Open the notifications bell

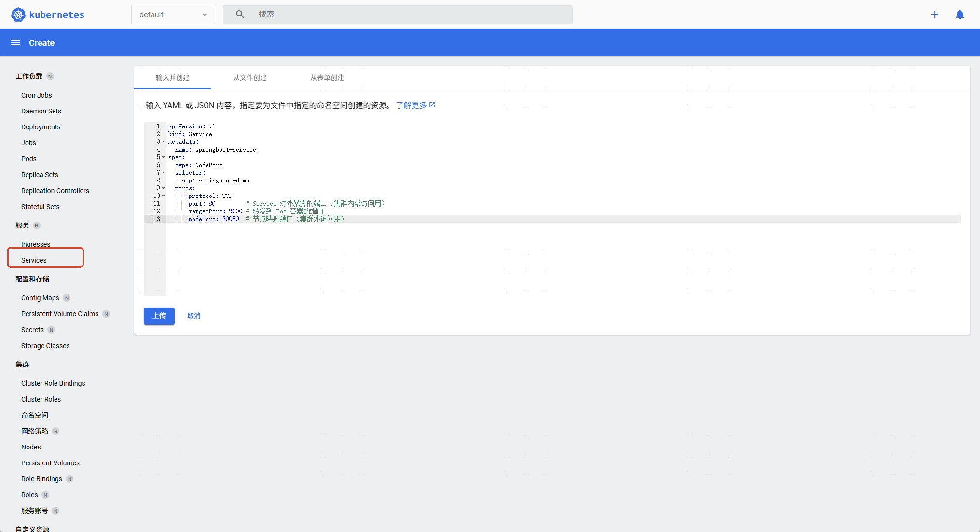[x=959, y=14]
